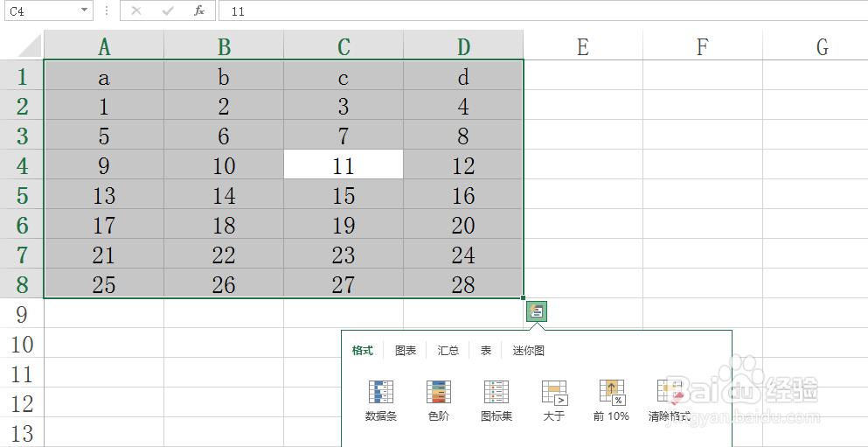The height and width of the screenshot is (447, 868).
Task: Click the Quick Analysis button icon
Action: 537,311
